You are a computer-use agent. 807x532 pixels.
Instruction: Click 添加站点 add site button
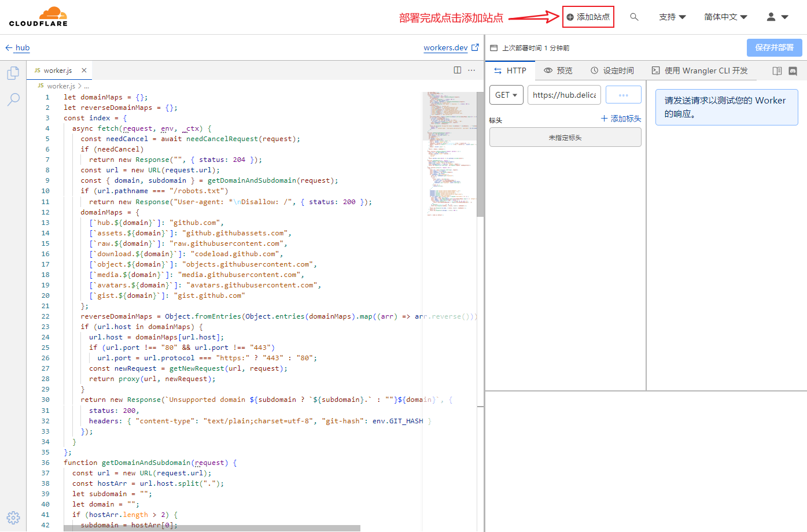pos(588,17)
